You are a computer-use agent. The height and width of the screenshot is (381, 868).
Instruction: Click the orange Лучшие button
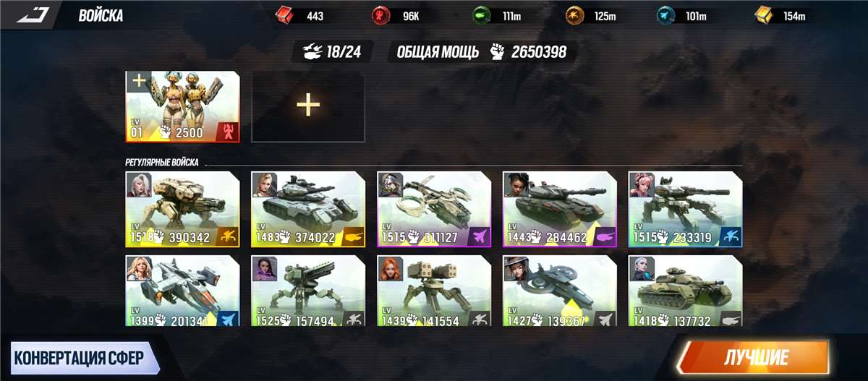tap(755, 358)
